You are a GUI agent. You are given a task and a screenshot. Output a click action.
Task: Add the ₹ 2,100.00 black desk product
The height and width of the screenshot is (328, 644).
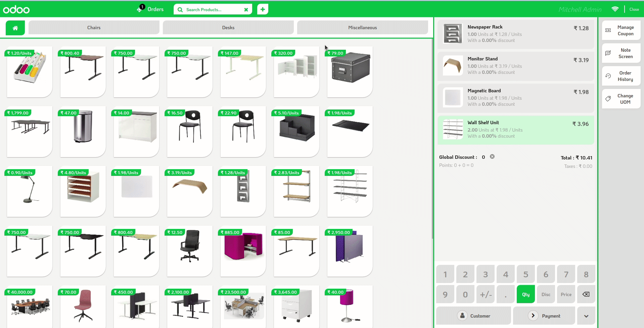[x=190, y=307]
